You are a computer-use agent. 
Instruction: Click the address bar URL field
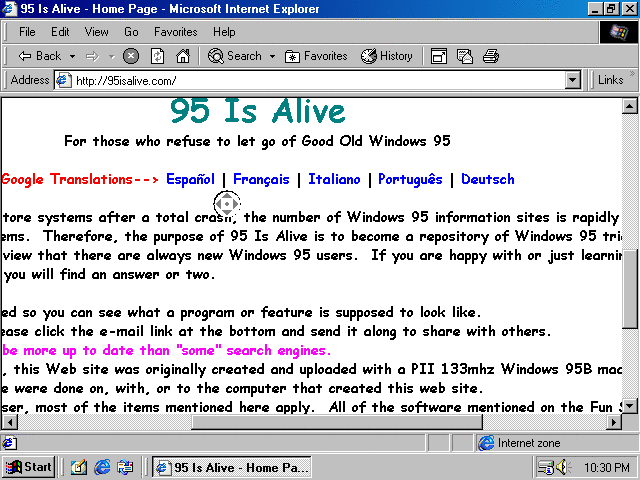(x=318, y=80)
